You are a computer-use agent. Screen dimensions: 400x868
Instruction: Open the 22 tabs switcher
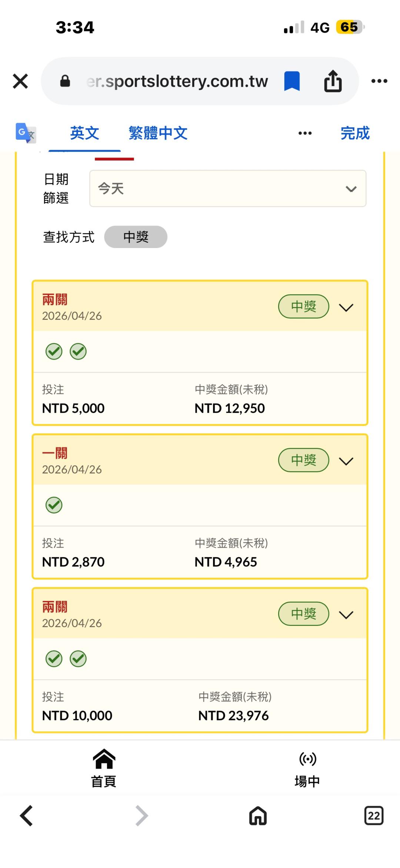pos(374,816)
